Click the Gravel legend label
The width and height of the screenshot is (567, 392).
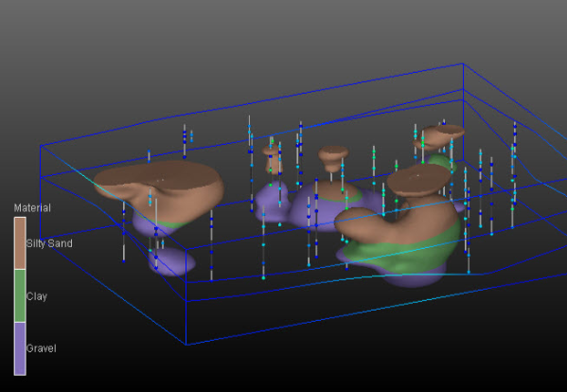click(x=42, y=348)
